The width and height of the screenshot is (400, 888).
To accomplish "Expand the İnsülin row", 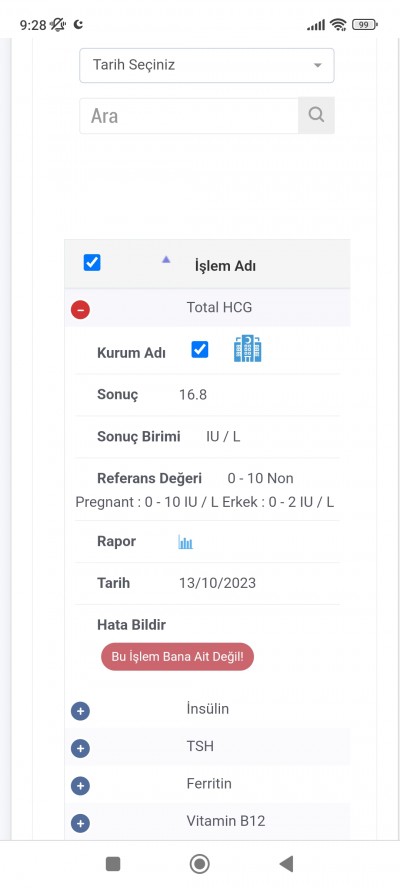I will coord(80,711).
